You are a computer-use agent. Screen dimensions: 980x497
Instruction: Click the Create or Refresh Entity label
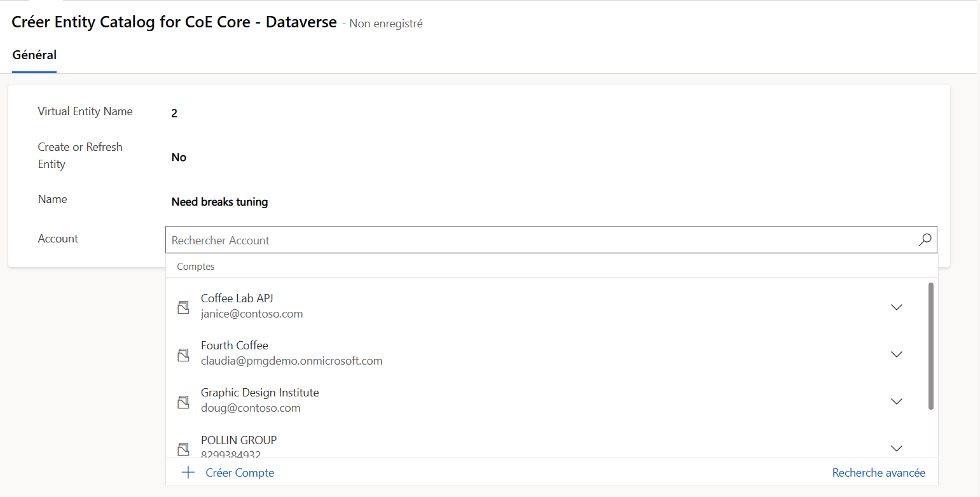(x=80, y=155)
